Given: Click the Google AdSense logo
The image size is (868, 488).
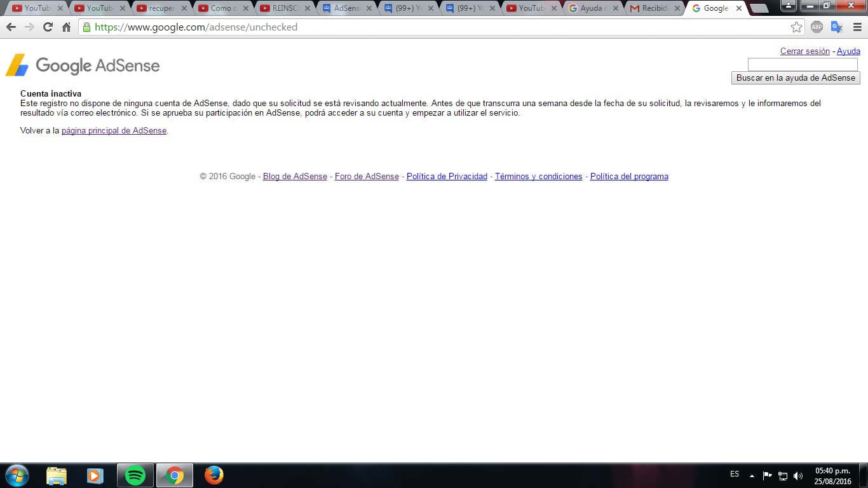Looking at the screenshot, I should pyautogui.click(x=83, y=65).
